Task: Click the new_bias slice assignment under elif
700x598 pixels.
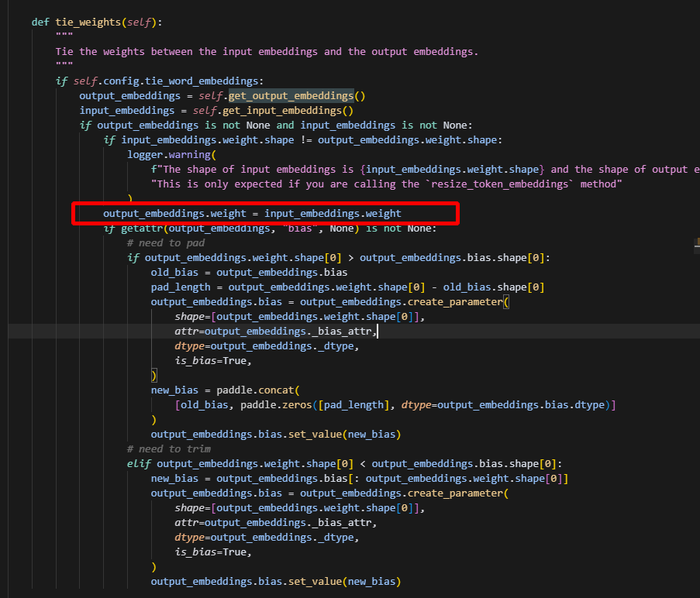Action: coord(360,478)
